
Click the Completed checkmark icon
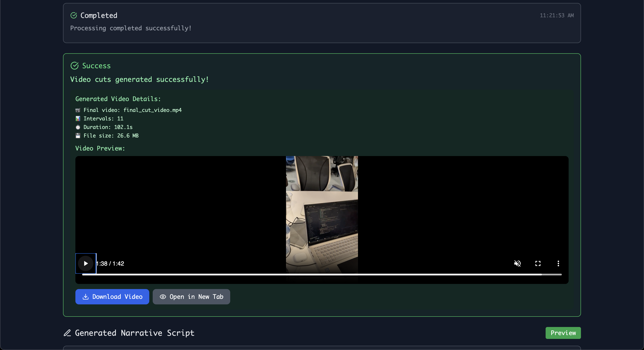tap(74, 15)
